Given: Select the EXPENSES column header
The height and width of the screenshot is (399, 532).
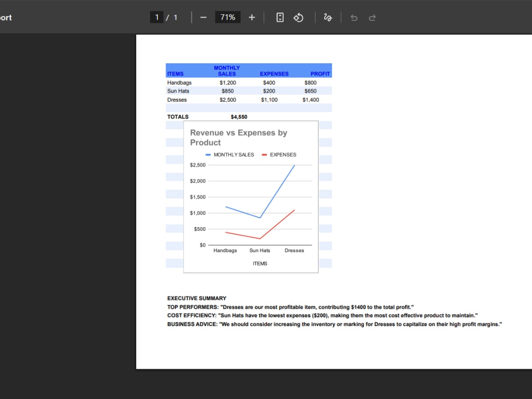Looking at the screenshot, I should pyautogui.click(x=274, y=73).
